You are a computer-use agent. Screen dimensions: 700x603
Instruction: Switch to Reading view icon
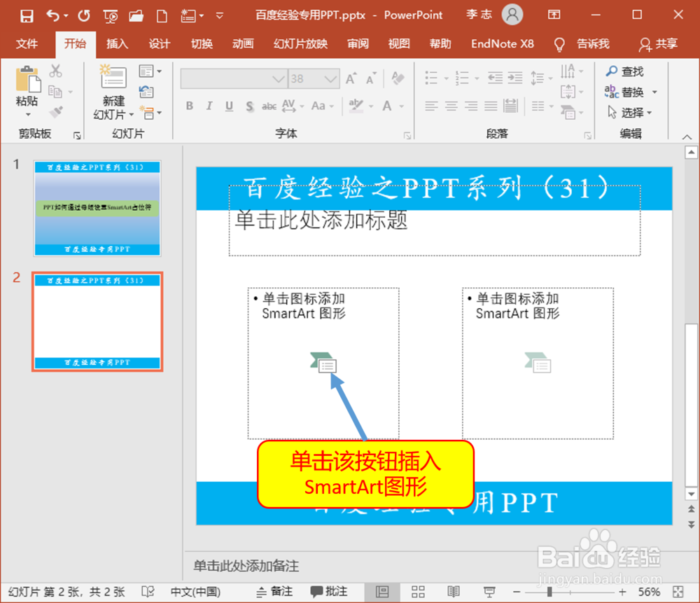point(454,592)
